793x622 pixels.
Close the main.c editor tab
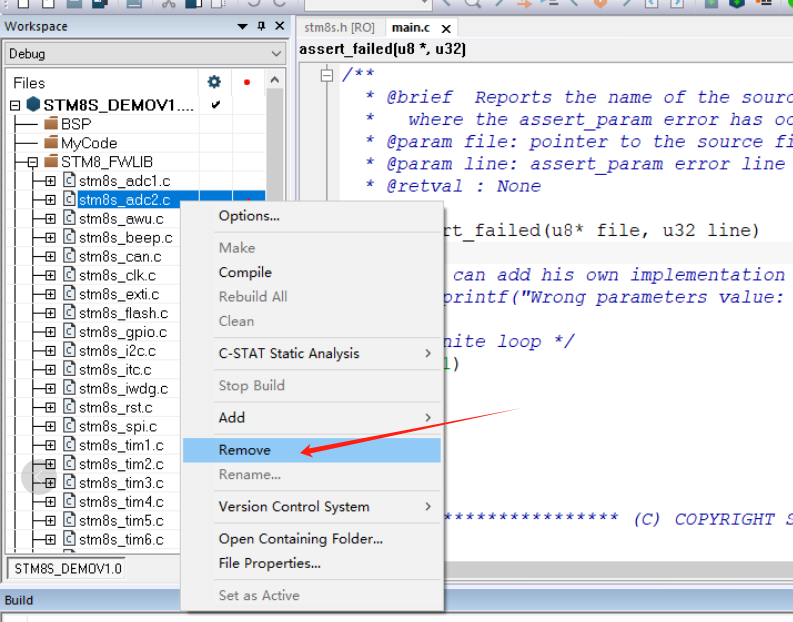446,29
